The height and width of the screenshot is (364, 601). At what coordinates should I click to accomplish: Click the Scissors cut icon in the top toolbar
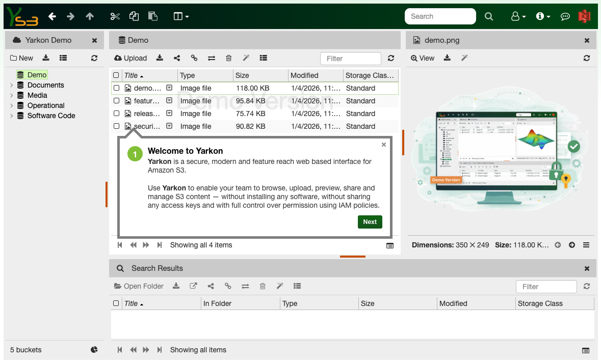[115, 16]
